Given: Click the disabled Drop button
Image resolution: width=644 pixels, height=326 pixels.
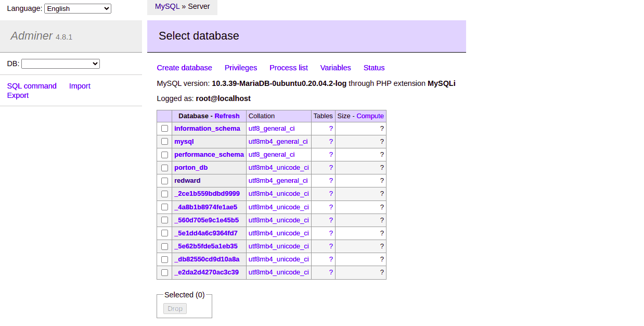Looking at the screenshot, I should click(x=175, y=309).
